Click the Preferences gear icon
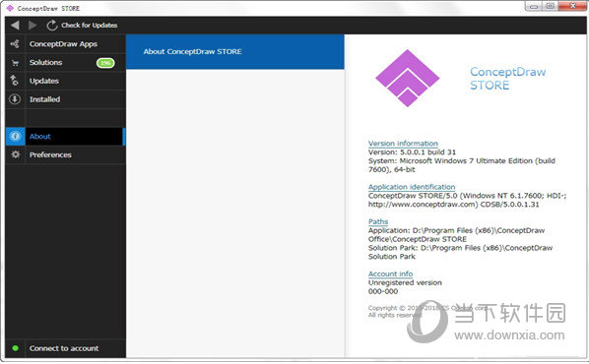Viewport: 589px width, 364px height. [16, 154]
